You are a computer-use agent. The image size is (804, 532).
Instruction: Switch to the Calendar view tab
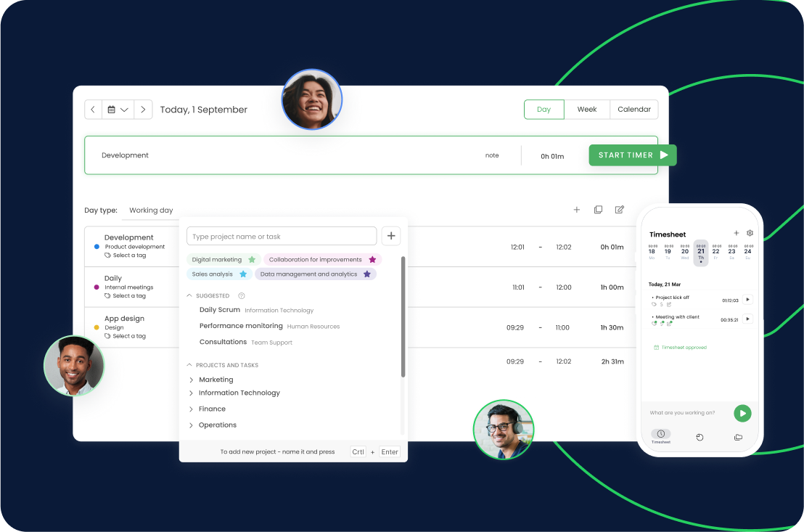[633, 110]
